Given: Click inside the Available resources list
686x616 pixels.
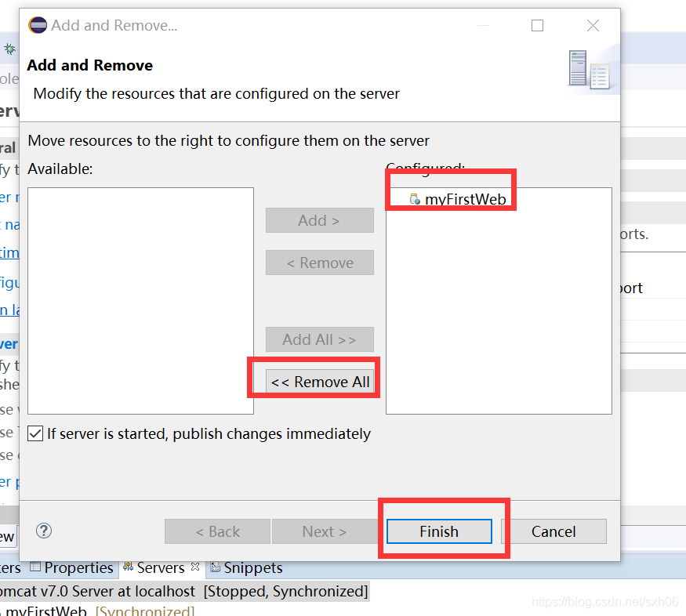Looking at the screenshot, I should (140, 301).
